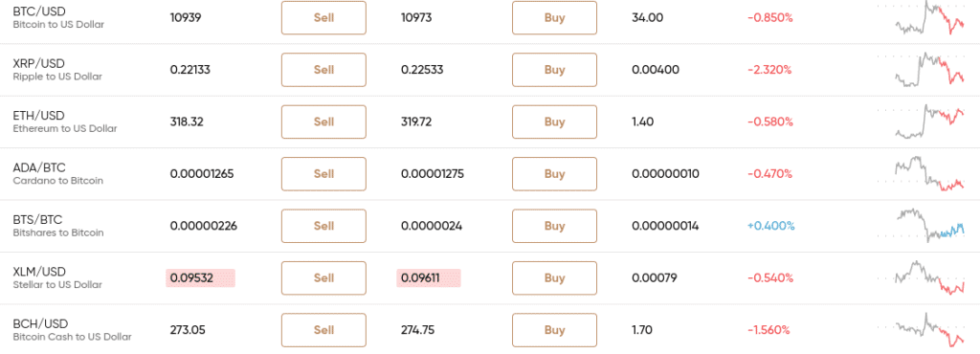Open the BTC/USD mini price chart
This screenshot has height=354, width=980.
(929, 17)
